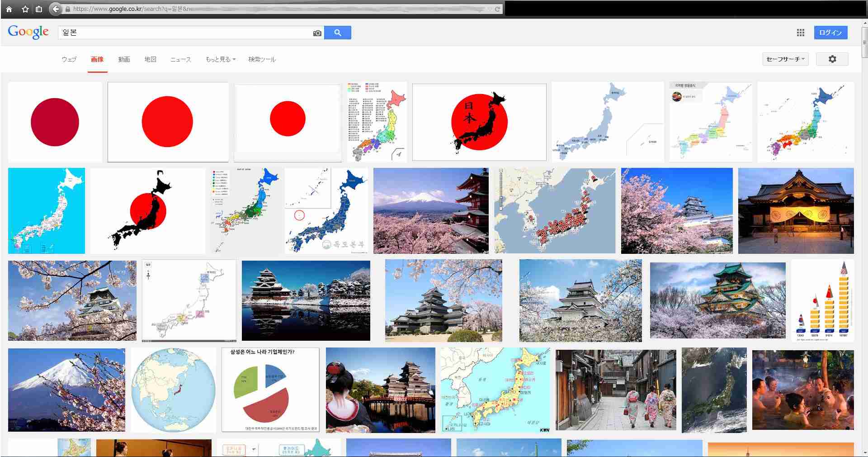Open the outline Japan map with pink regions
The width and height of the screenshot is (868, 457).
coord(189,300)
